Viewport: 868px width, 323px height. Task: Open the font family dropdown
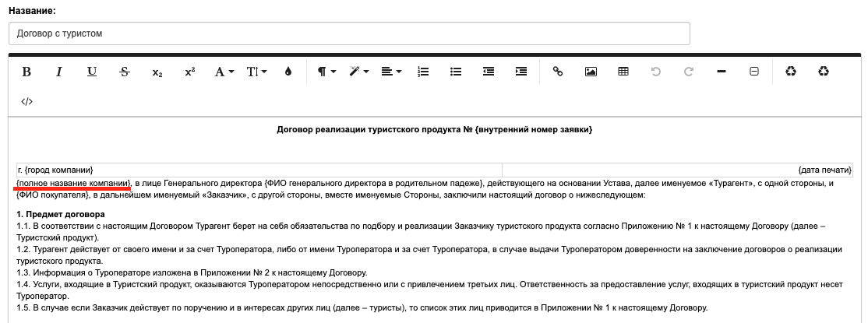[224, 72]
